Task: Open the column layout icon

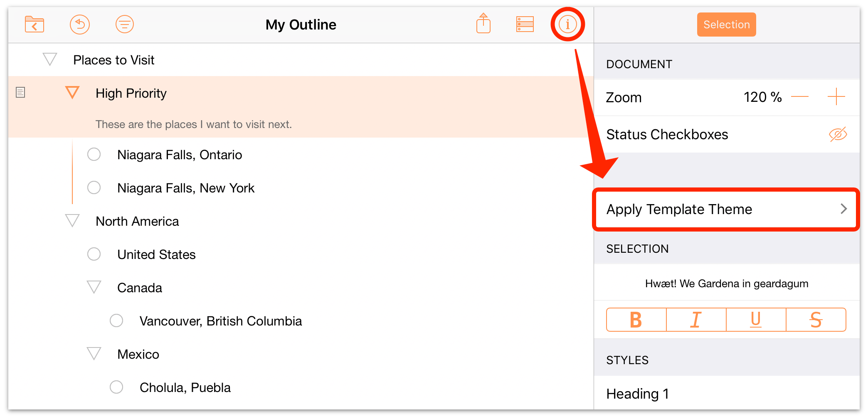Action: [x=525, y=24]
